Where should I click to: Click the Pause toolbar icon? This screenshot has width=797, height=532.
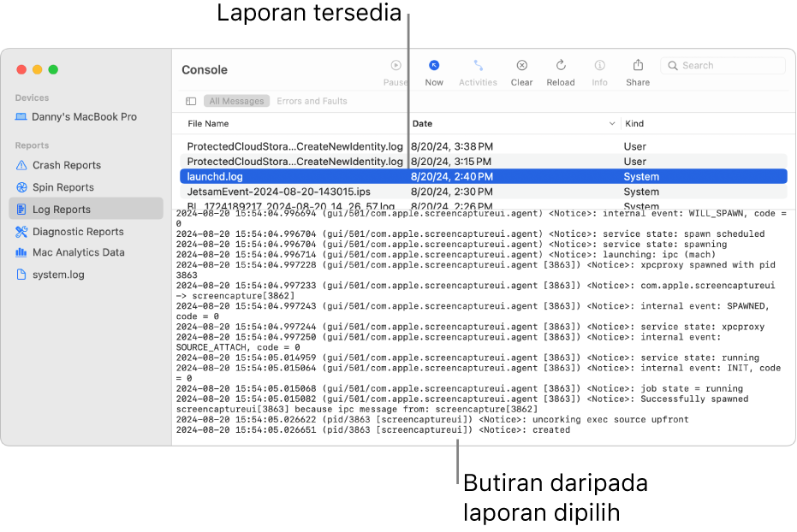pos(396,66)
